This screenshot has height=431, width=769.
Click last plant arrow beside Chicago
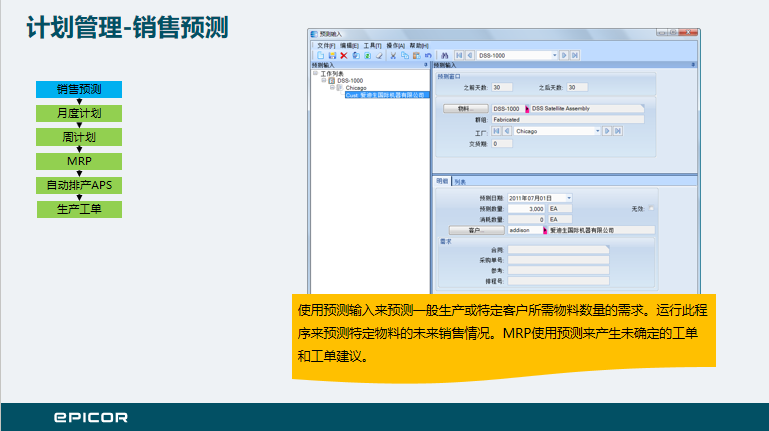[618, 131]
